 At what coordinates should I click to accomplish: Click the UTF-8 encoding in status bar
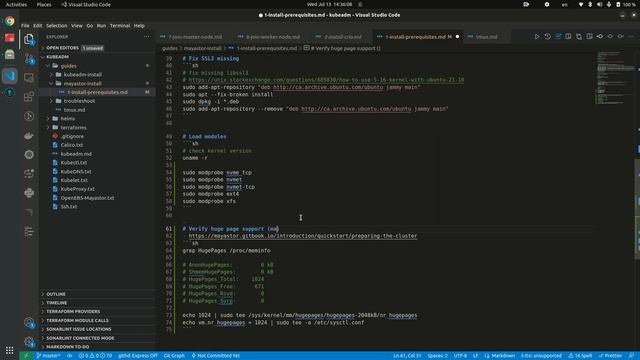[460, 356]
